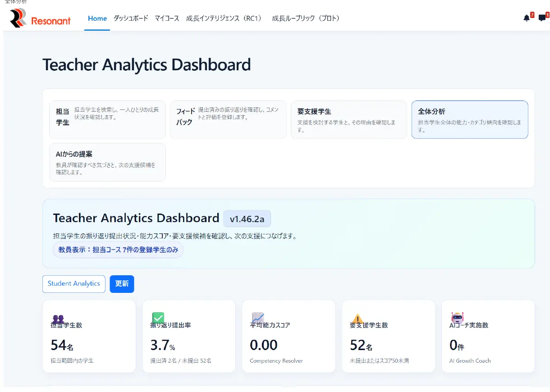Click the blue 更新 button
550x392 pixels.
point(122,284)
